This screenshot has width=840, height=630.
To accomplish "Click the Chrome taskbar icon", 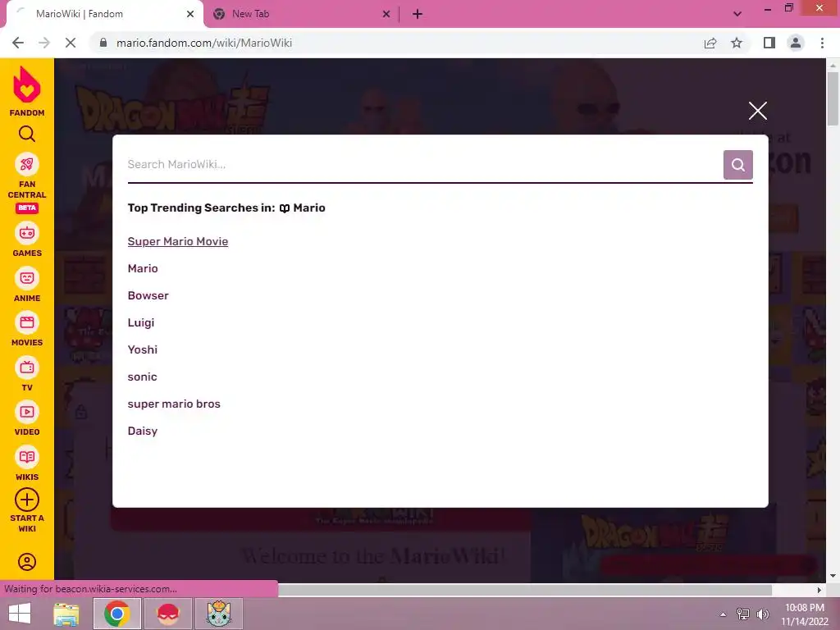I will (117, 614).
